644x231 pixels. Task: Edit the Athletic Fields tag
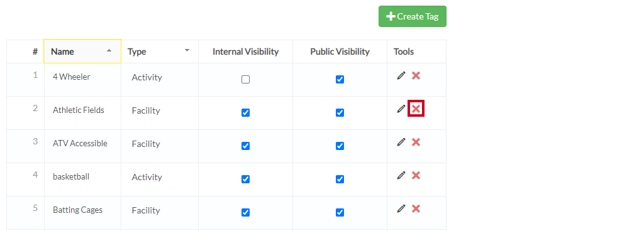[401, 109]
